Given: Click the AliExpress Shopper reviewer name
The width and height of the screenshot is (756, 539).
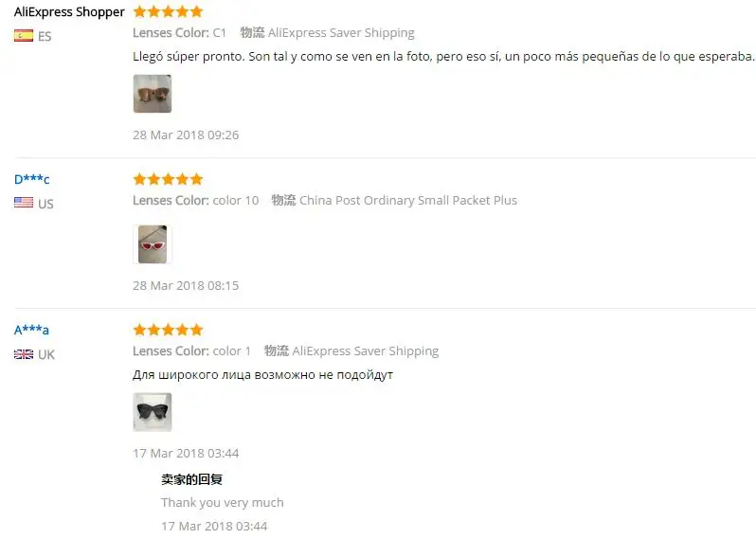Looking at the screenshot, I should (69, 12).
